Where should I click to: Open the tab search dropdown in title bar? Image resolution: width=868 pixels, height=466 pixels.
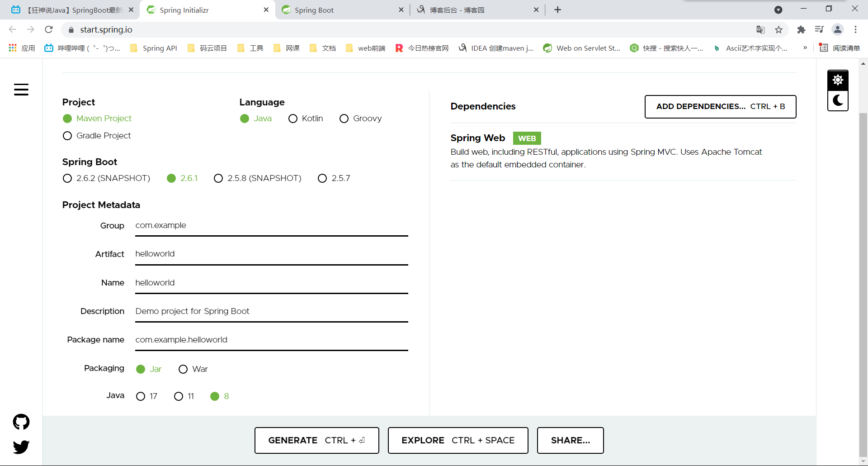778,10
